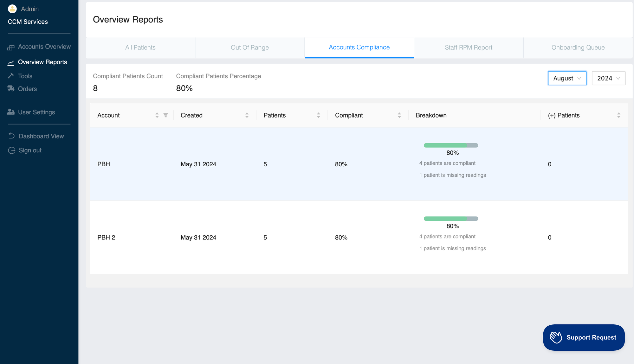Toggle sort arrows on Compliant column

(x=399, y=115)
